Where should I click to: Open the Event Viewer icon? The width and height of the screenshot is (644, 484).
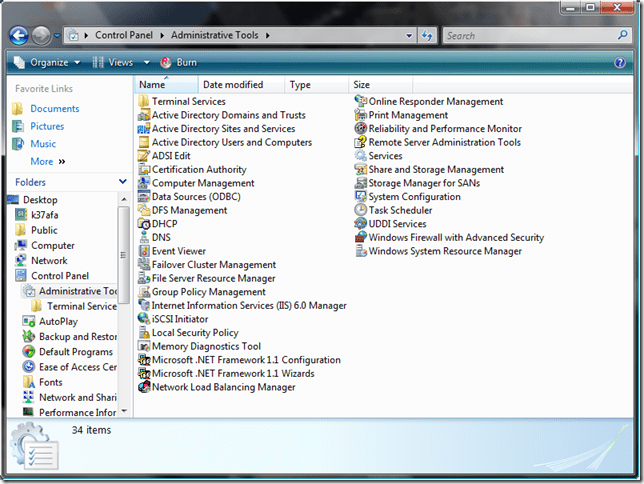tap(144, 251)
